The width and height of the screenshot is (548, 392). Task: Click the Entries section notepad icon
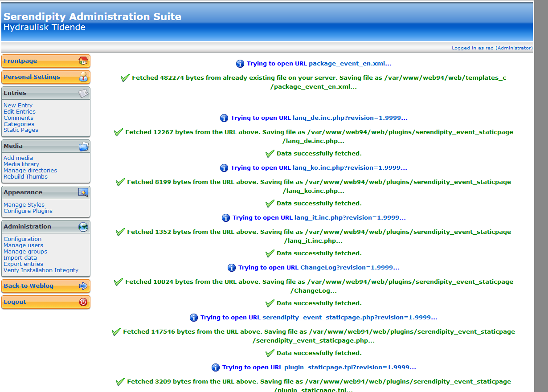[x=83, y=93]
